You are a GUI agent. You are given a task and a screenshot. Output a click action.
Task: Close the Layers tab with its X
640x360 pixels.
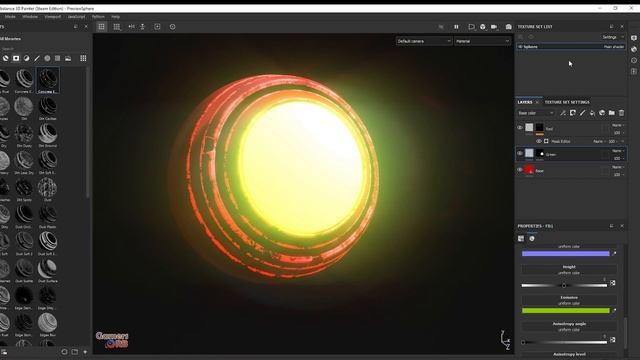[x=537, y=102]
